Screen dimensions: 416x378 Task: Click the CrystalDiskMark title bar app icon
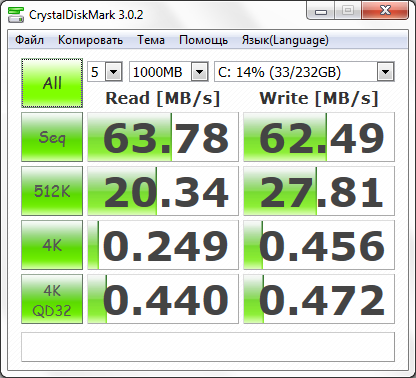click(x=16, y=15)
